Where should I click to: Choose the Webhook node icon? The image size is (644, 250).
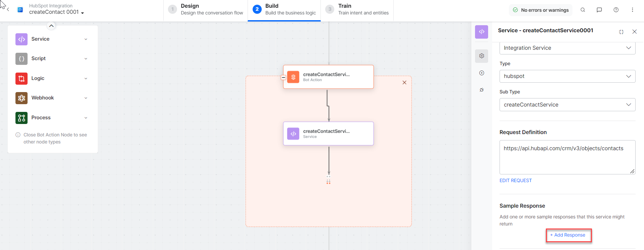(x=22, y=98)
